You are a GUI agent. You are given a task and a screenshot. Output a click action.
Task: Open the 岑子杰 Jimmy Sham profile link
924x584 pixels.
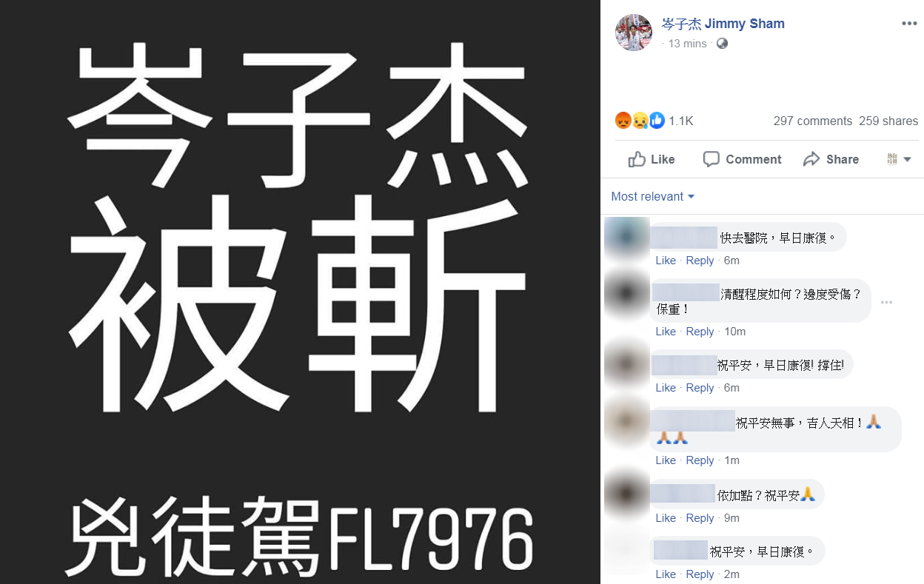723,24
